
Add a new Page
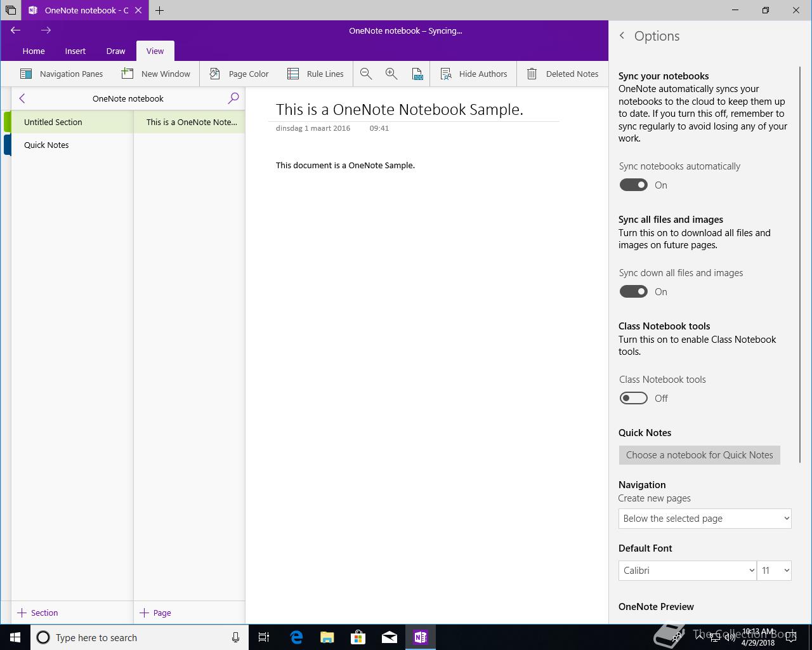(x=155, y=613)
